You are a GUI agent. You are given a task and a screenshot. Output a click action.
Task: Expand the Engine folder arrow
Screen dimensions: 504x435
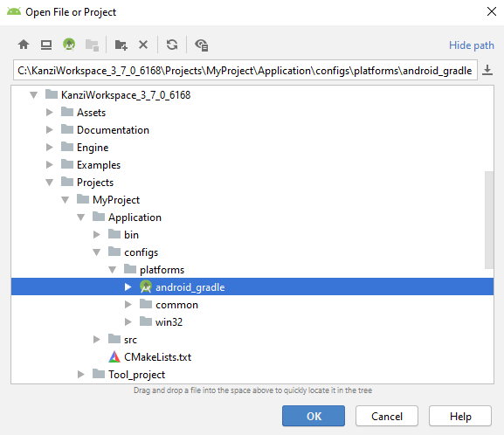click(x=49, y=148)
